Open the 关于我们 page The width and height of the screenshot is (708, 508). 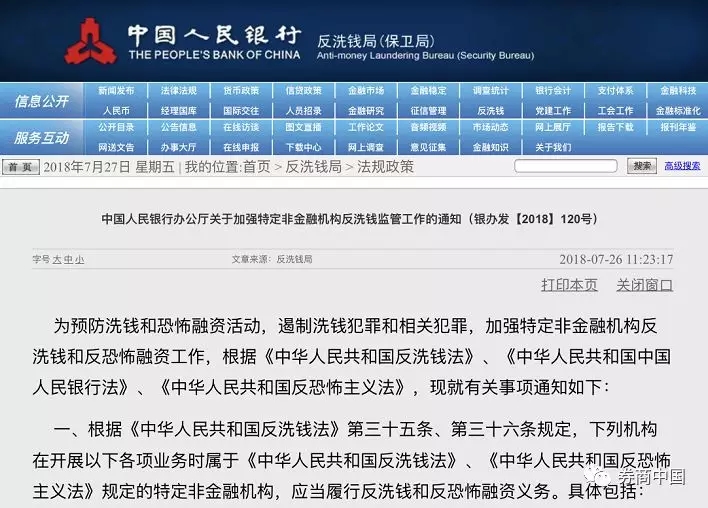click(553, 147)
